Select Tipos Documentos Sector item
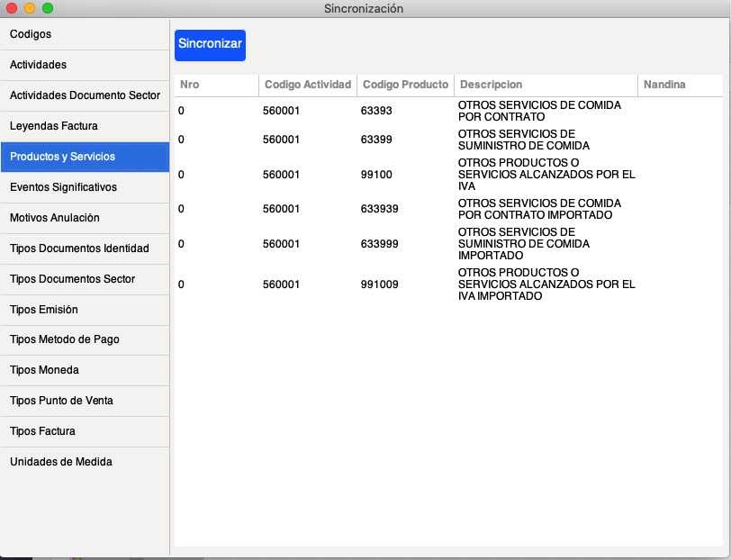 pos(85,279)
